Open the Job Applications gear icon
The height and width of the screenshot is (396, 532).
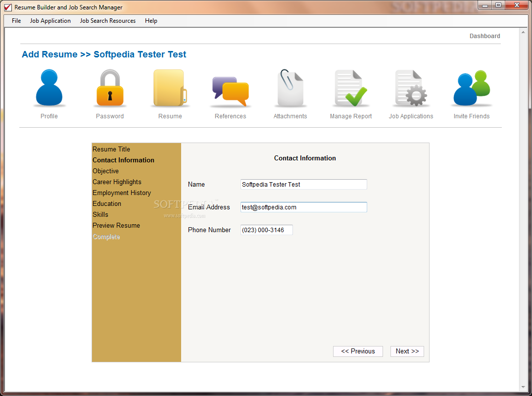click(411, 88)
